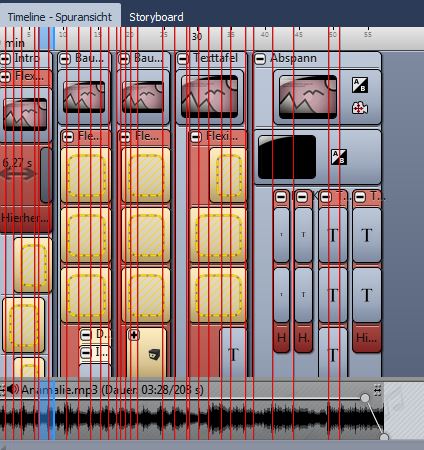The width and height of the screenshot is (424, 450).
Task: Collapse the Texttafel chapter
Action: 183,59
